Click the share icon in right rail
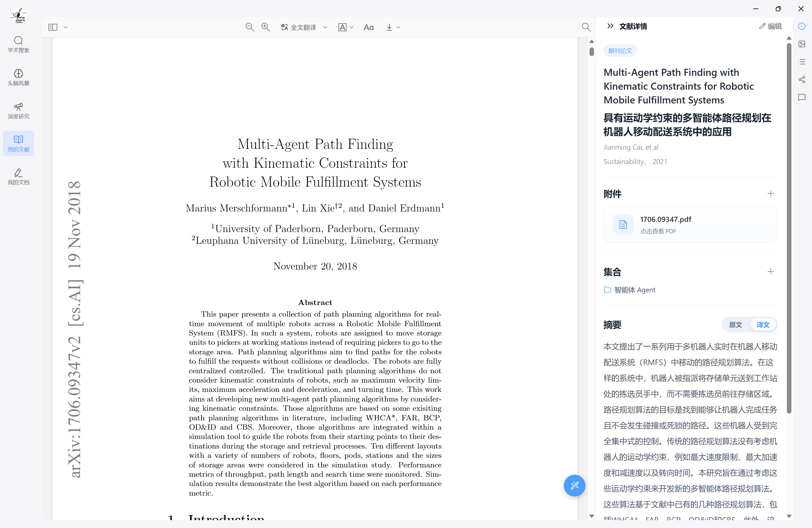This screenshot has width=812, height=528. click(802, 79)
